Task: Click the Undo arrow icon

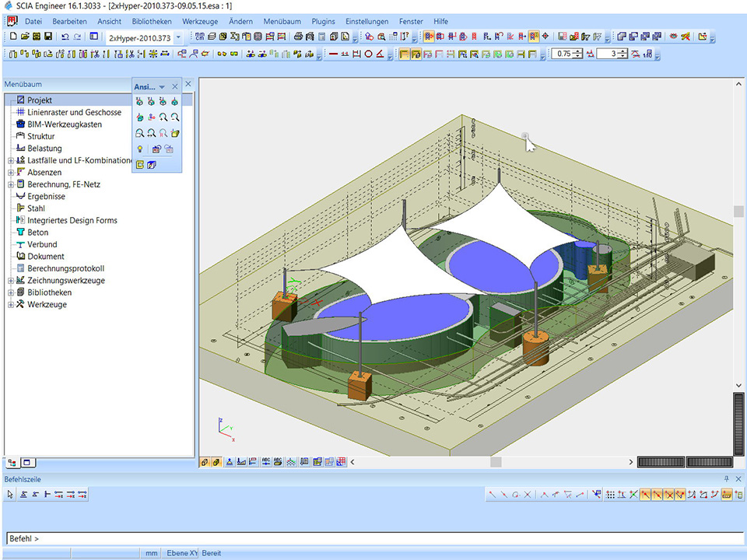Action: [x=65, y=37]
